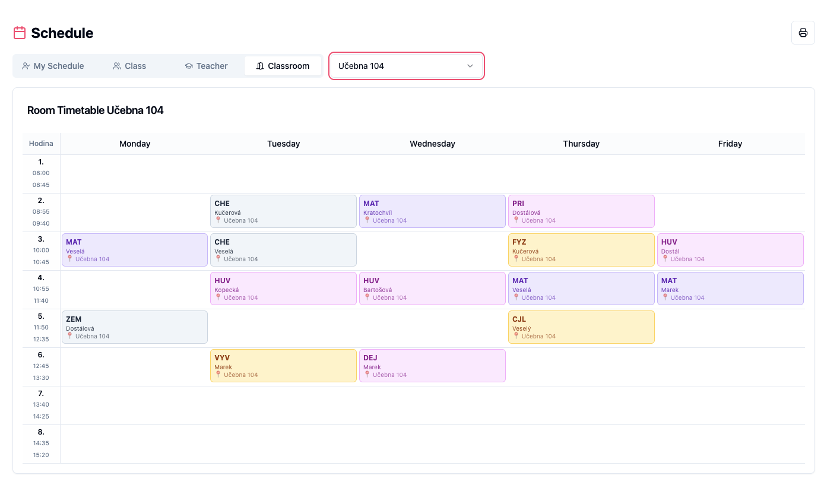Click the location pin in Thursday FYZ card
The image size is (840, 504).
516,259
